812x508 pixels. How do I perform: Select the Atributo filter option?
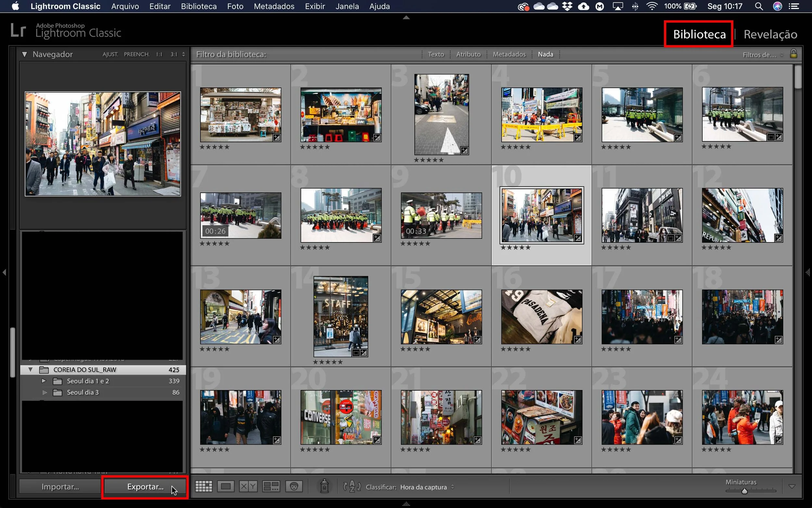[x=468, y=54]
